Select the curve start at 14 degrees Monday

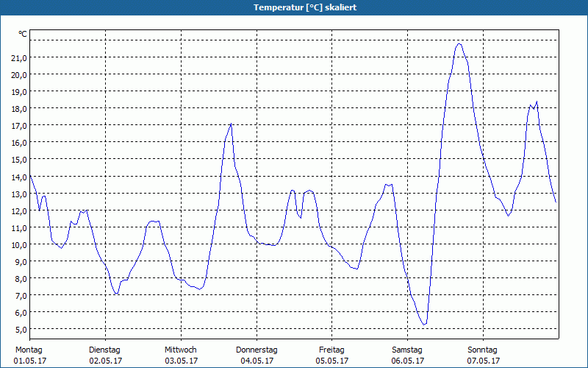click(30, 176)
